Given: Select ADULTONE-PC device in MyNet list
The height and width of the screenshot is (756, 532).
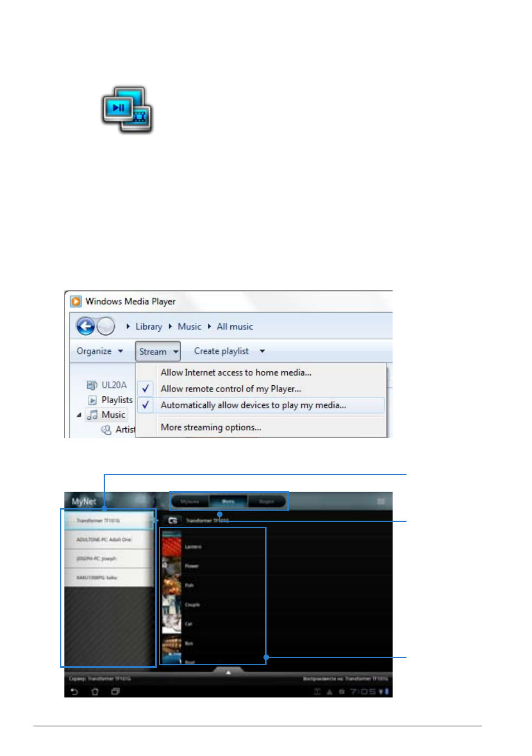Looking at the screenshot, I should pos(109,540).
